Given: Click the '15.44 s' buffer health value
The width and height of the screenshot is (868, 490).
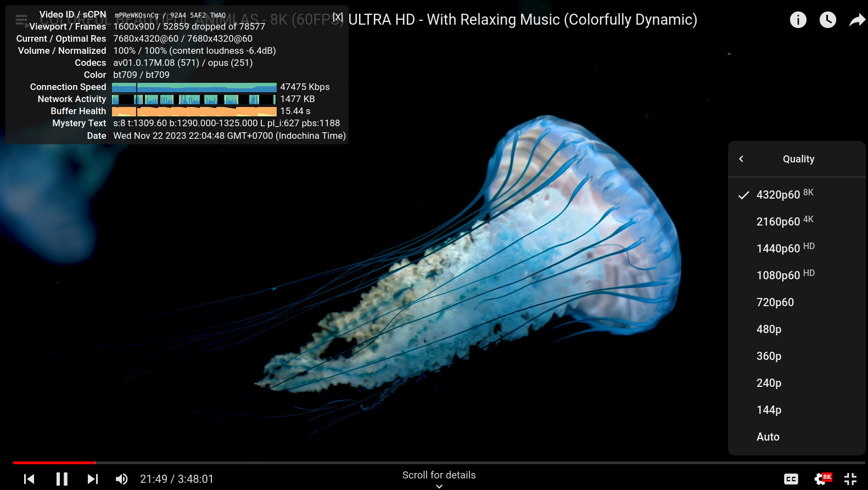Looking at the screenshot, I should [x=295, y=111].
